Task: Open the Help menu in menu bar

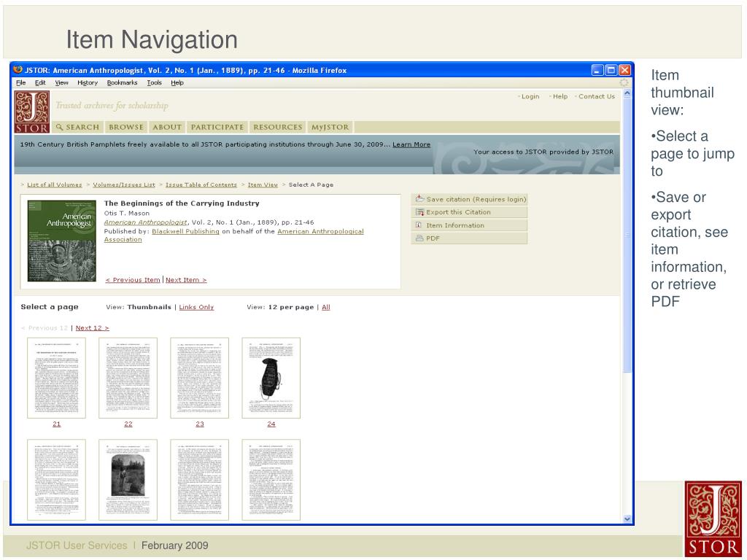Action: (177, 83)
